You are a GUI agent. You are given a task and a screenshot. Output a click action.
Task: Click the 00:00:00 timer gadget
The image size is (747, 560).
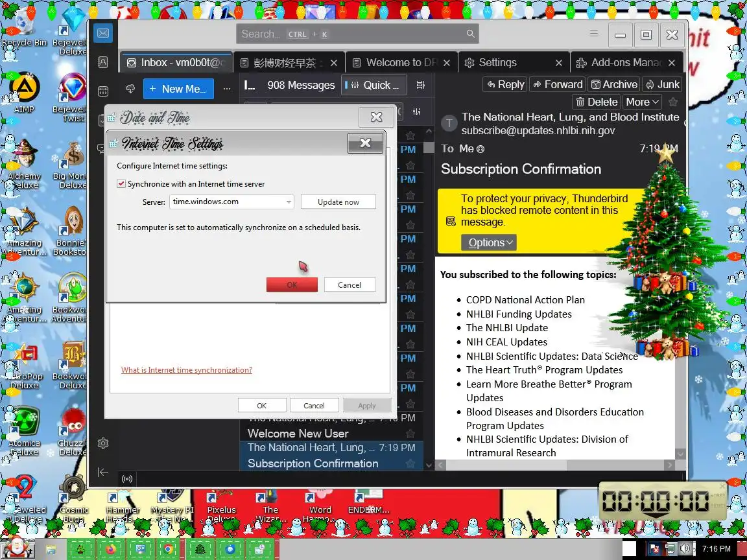click(662, 502)
